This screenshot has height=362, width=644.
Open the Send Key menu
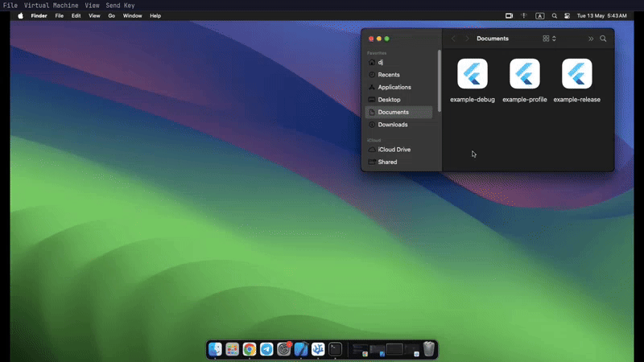[x=120, y=6]
